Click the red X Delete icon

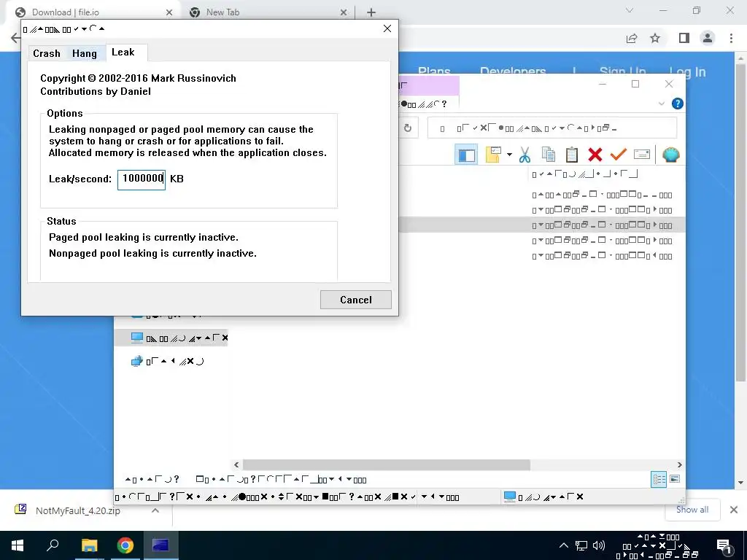(x=595, y=155)
